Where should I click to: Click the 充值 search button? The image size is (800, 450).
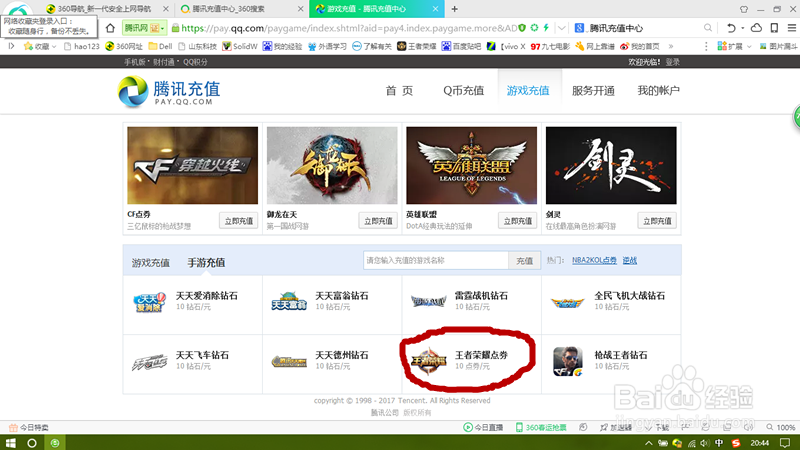524,261
